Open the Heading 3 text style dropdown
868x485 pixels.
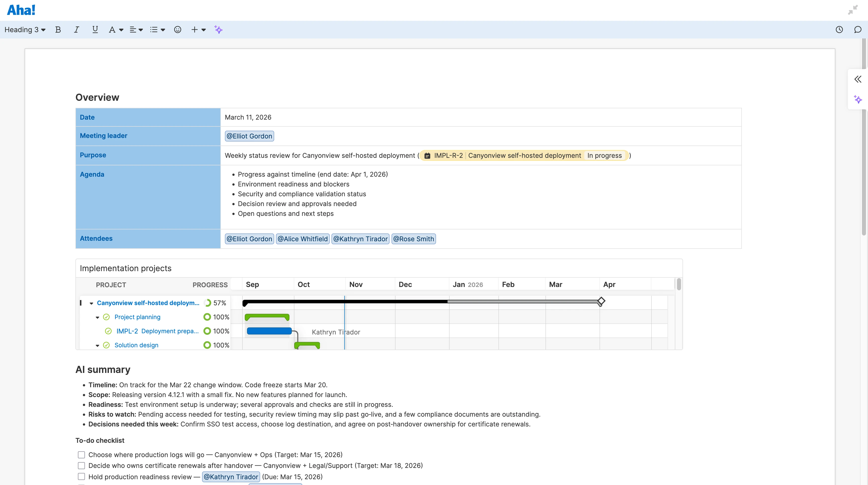[x=25, y=30]
